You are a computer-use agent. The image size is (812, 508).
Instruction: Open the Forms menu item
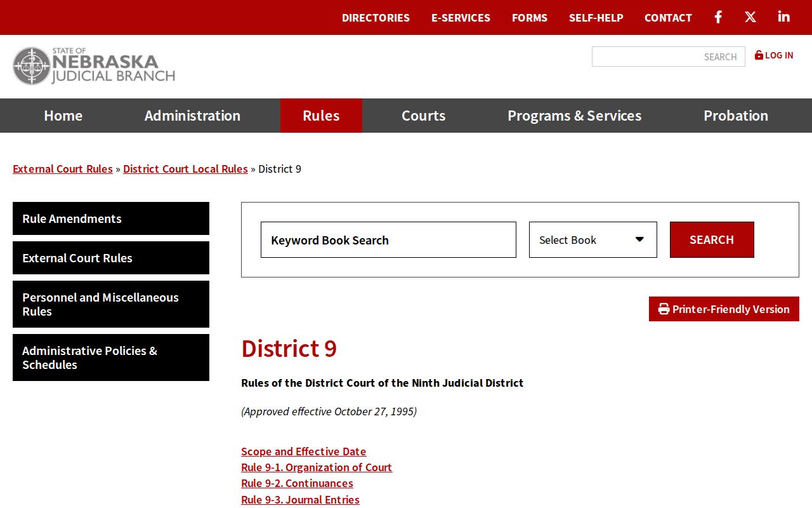point(530,18)
